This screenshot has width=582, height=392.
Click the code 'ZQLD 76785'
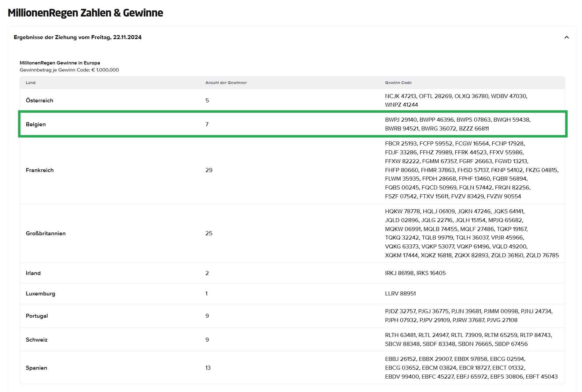(x=543, y=255)
